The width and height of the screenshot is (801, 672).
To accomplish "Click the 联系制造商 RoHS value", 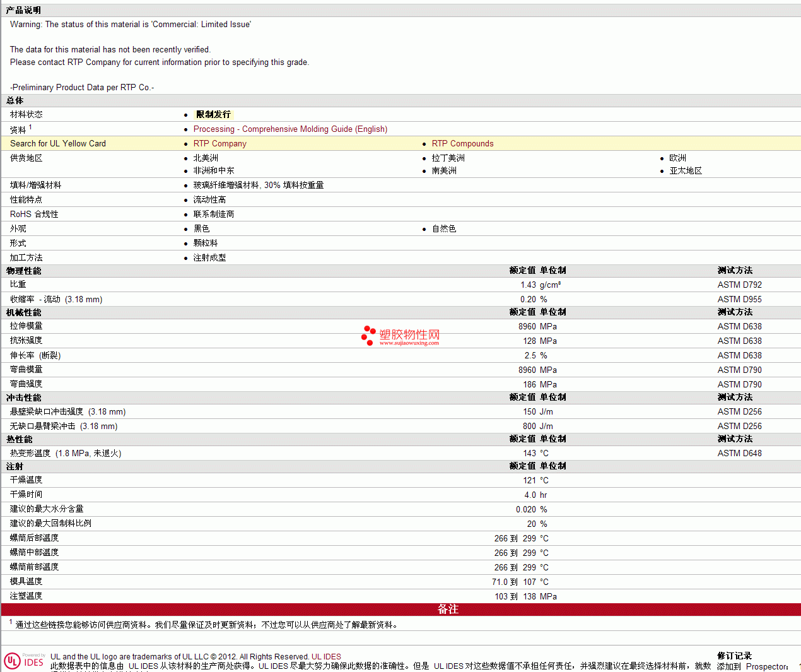I will click(214, 214).
